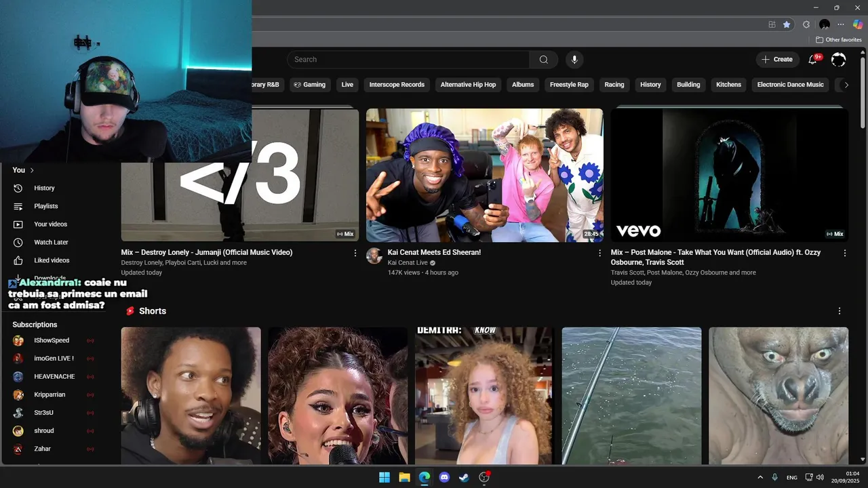
Task: Show more chips with the right arrow
Action: point(845,85)
